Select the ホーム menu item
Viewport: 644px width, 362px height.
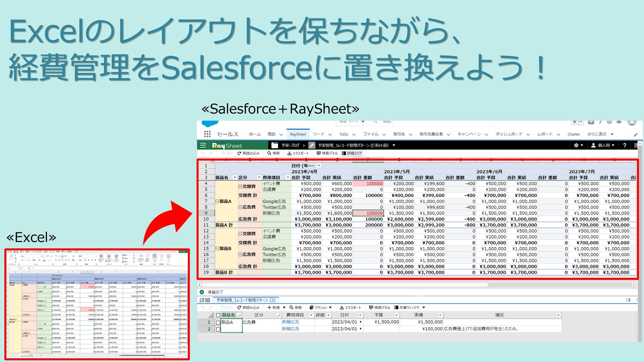[254, 134]
